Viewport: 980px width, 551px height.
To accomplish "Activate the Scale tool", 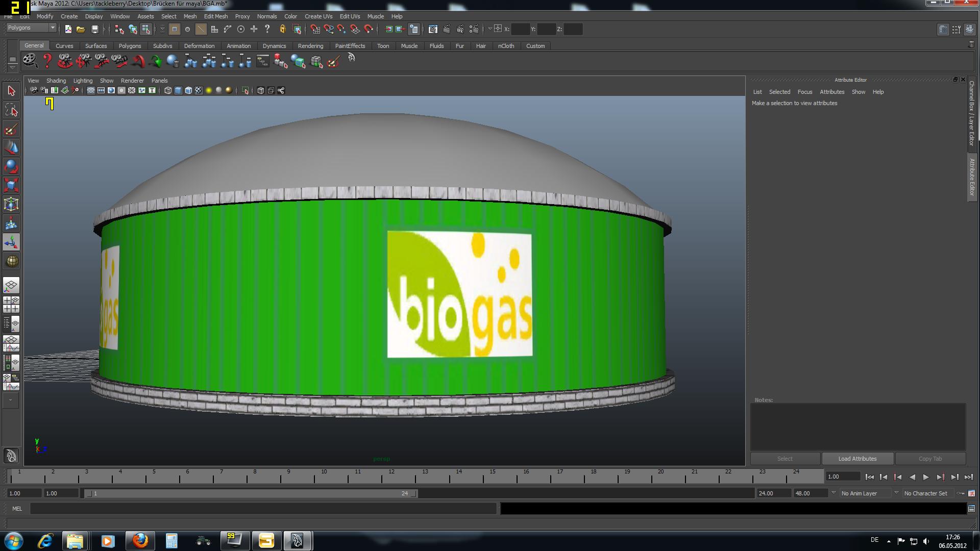I will (11, 185).
